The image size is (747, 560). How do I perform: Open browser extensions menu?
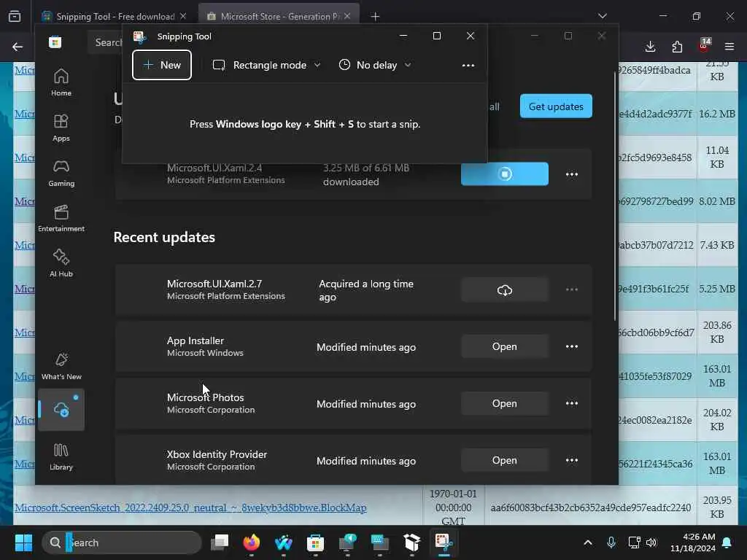point(677,47)
